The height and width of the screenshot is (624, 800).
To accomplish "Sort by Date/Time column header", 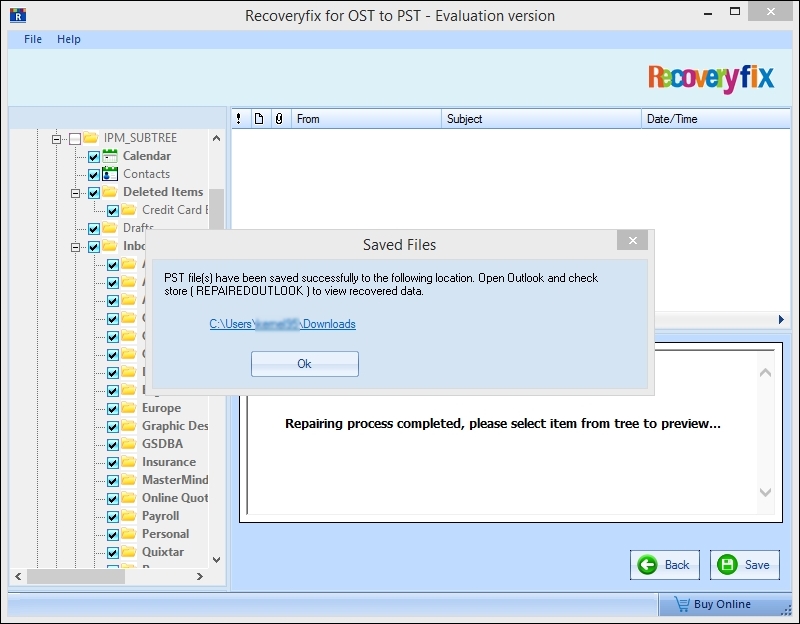I will click(x=715, y=119).
